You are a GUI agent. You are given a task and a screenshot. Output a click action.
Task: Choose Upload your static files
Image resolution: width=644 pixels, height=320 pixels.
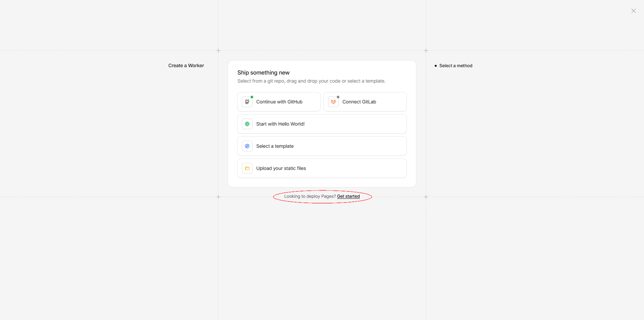(322, 168)
